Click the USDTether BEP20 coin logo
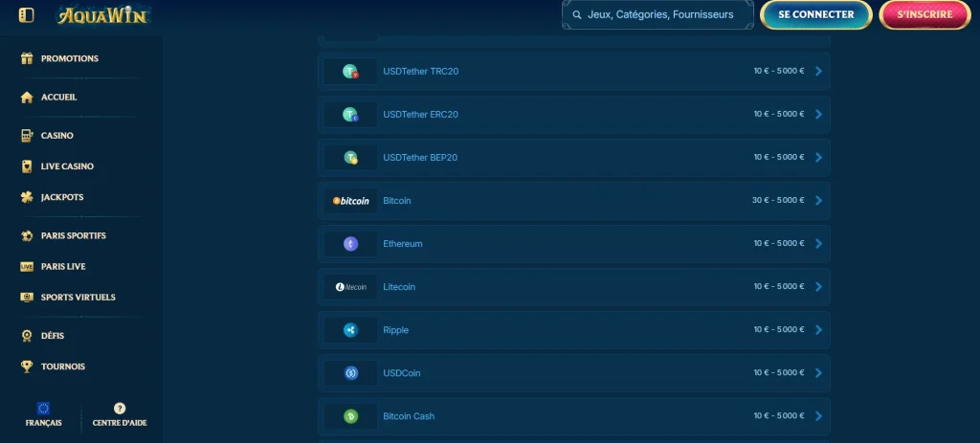Image resolution: width=980 pixels, height=443 pixels. (350, 158)
